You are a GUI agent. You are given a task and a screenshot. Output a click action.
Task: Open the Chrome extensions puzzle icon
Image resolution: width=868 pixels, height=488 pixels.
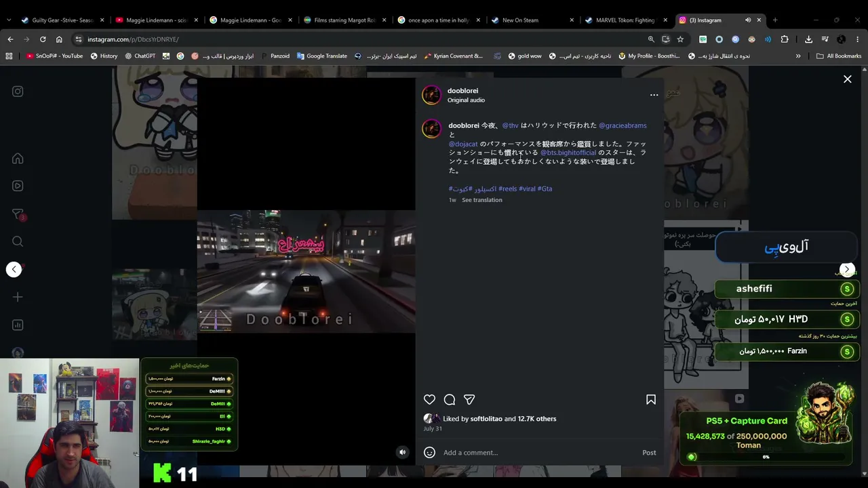click(x=785, y=39)
